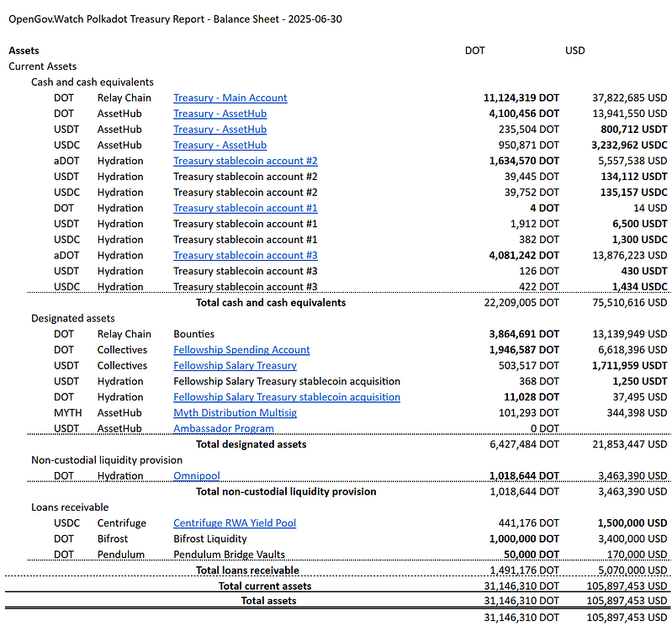Select the 800,712 USDT amount
Screen dimensions: 672x631
click(x=634, y=130)
